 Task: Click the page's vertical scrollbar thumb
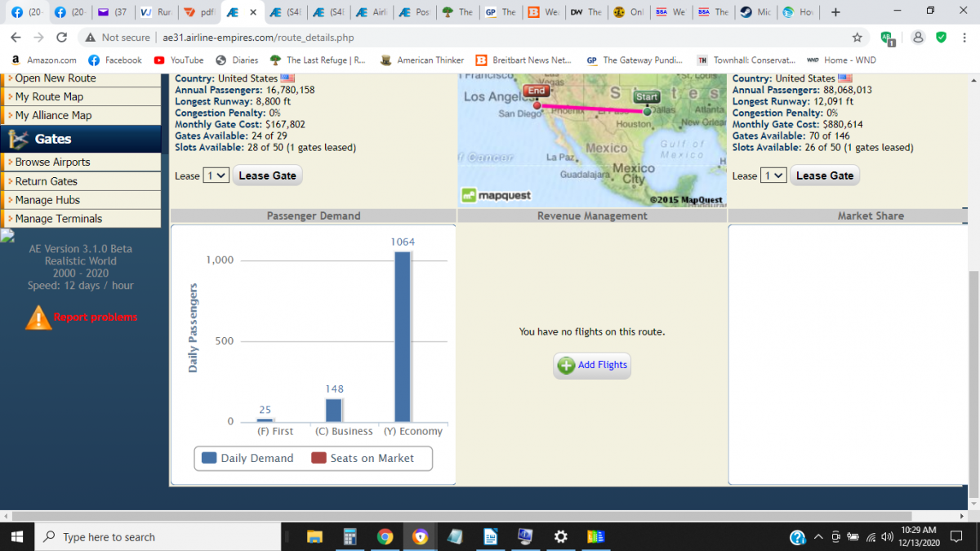pyautogui.click(x=973, y=384)
